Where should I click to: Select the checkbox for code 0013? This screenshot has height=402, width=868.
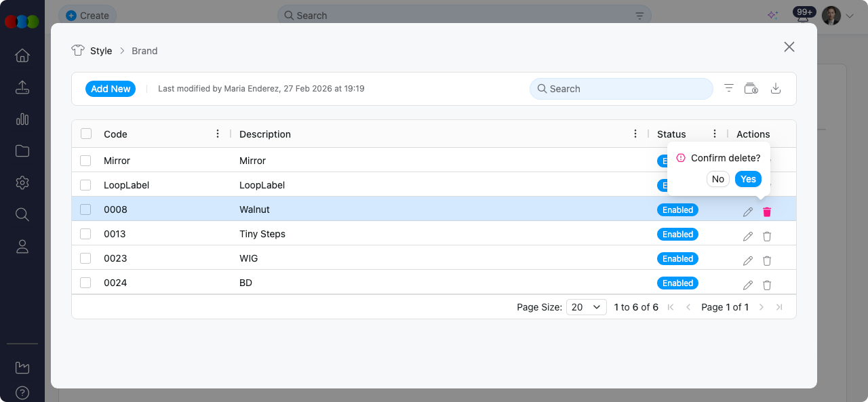pyautogui.click(x=85, y=234)
